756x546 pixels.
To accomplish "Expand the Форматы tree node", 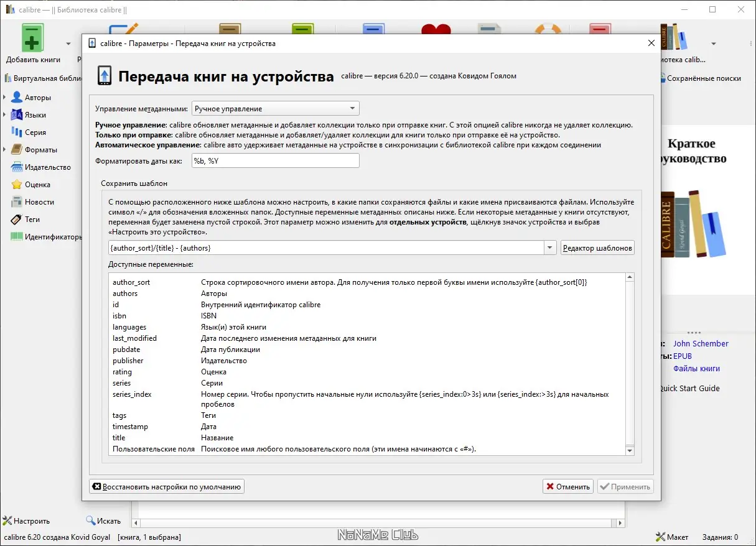I will [5, 150].
